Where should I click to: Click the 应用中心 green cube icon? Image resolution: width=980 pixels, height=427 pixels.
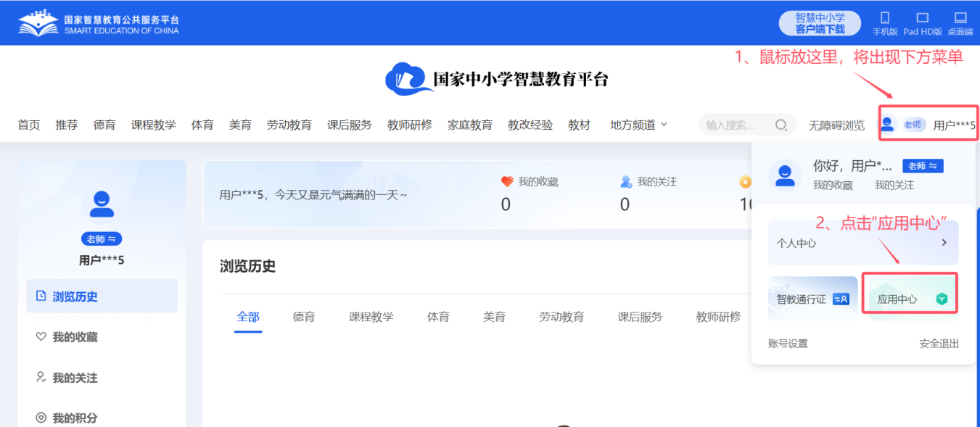[x=942, y=299]
